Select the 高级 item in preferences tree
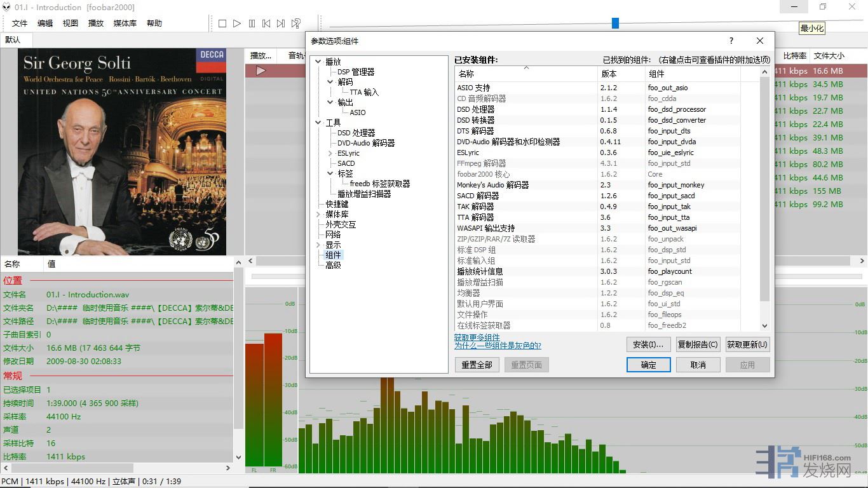The width and height of the screenshot is (868, 488). tap(333, 265)
